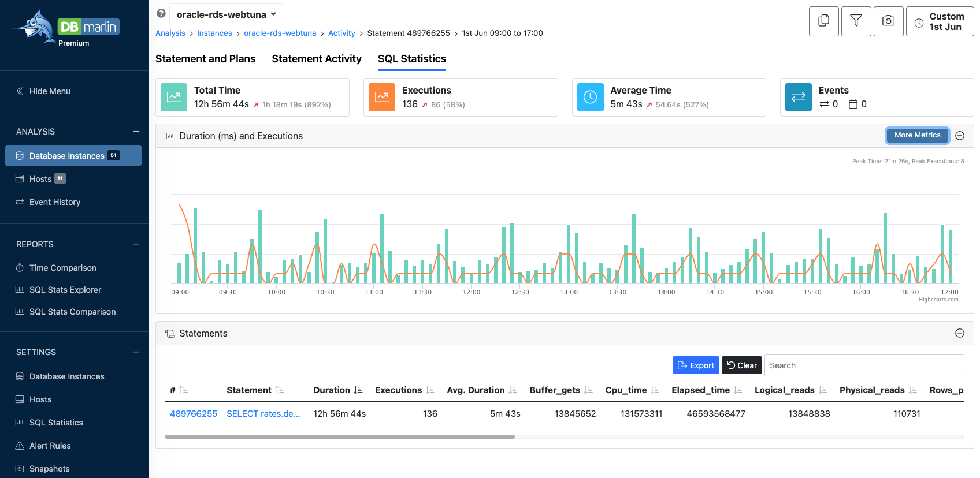The image size is (980, 478).
Task: Sort by Duration column icon
Action: (358, 390)
